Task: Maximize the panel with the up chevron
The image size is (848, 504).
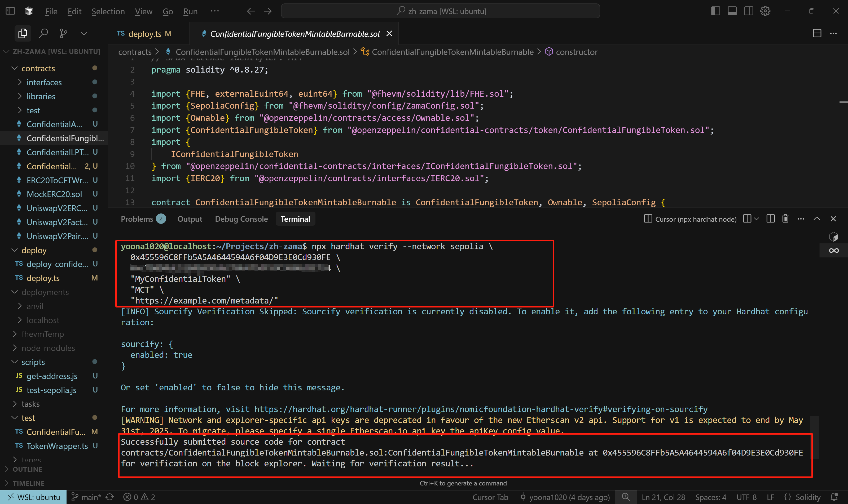Action: (817, 219)
